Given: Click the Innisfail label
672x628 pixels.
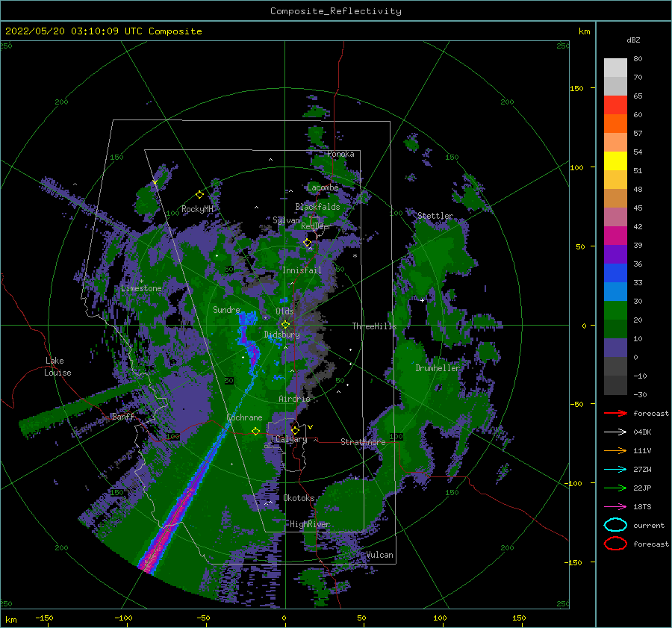Looking at the screenshot, I should point(302,270).
